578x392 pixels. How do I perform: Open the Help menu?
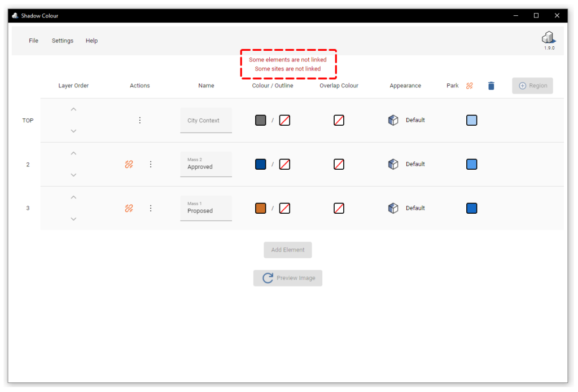(x=91, y=40)
